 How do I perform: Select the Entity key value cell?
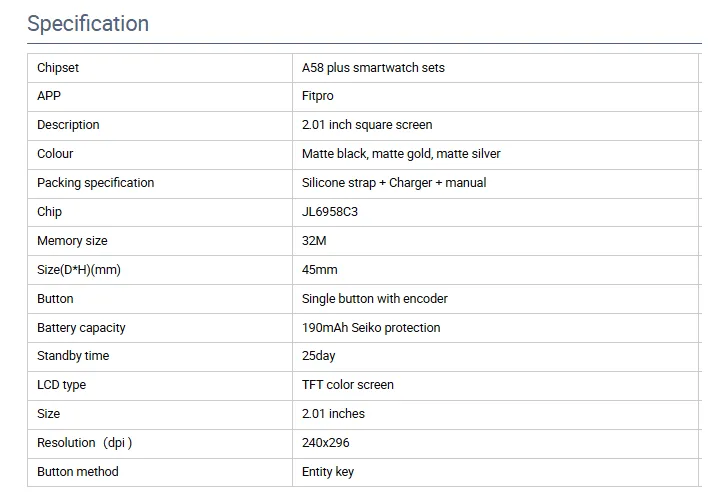pos(328,472)
